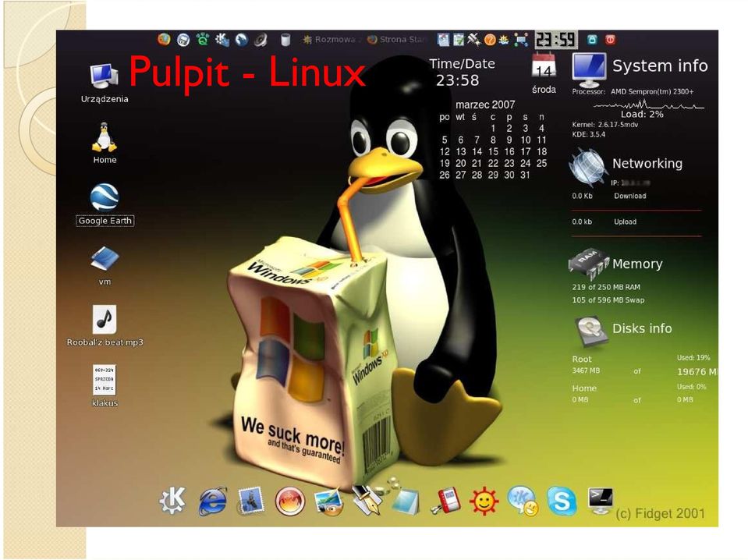Click the orange help icon in tray
748x560 pixels.
point(490,40)
